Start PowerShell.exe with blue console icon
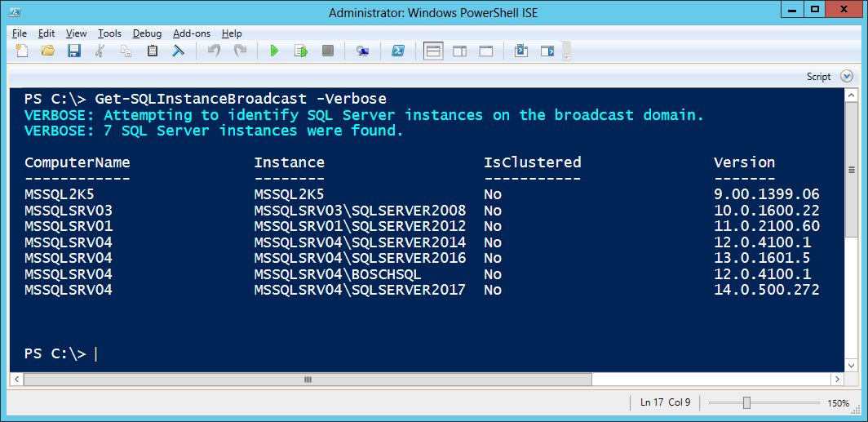Viewport: 868px width, 422px height. (397, 51)
